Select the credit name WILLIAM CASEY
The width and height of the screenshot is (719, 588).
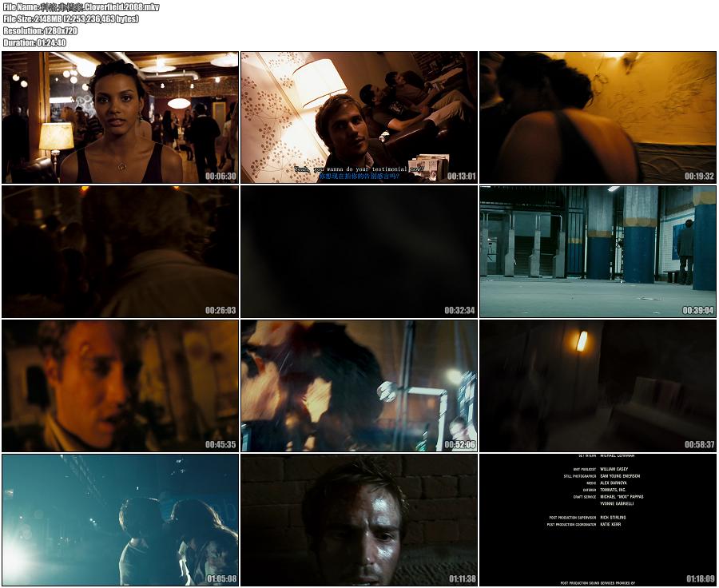pyautogui.click(x=614, y=469)
